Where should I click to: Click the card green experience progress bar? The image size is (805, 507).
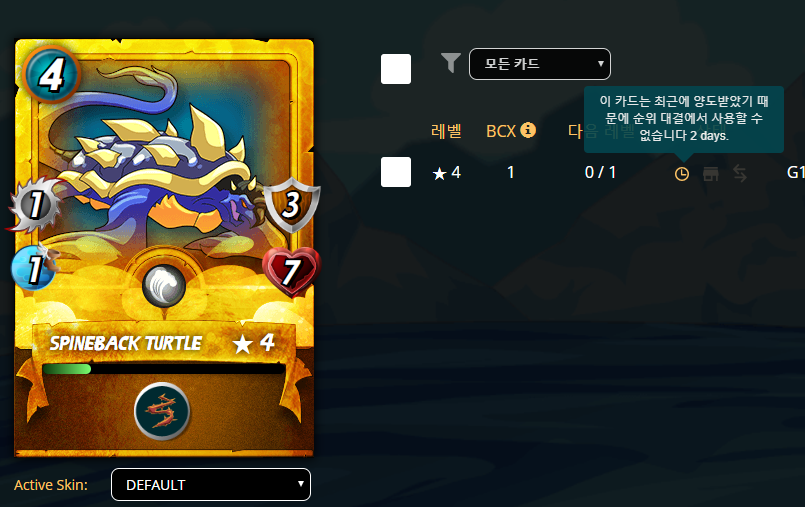pyautogui.click(x=164, y=368)
